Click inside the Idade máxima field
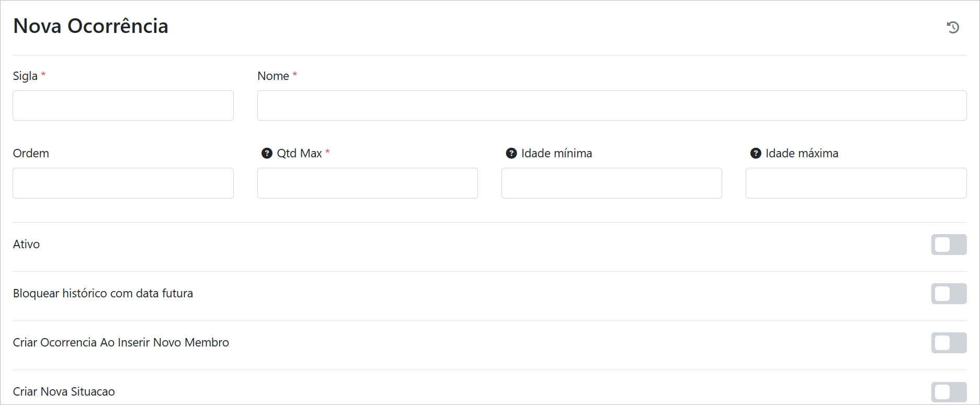The height and width of the screenshot is (405, 980). pyautogui.click(x=856, y=183)
